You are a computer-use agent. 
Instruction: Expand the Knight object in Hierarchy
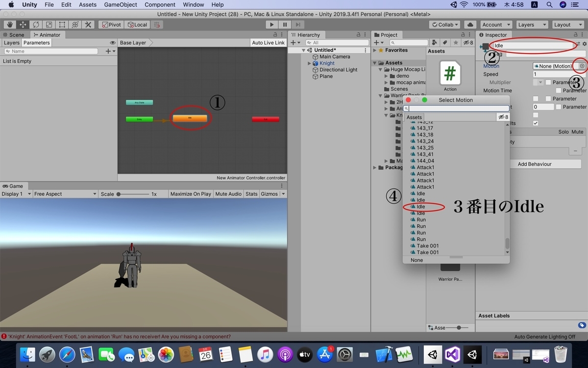coord(309,63)
